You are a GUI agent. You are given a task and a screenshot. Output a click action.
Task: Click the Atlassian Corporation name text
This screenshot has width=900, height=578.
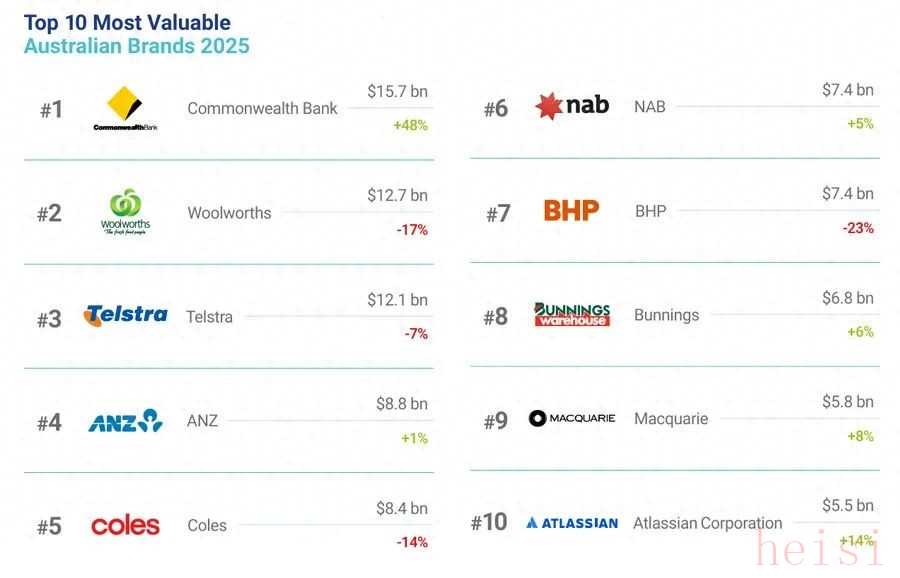(707, 523)
